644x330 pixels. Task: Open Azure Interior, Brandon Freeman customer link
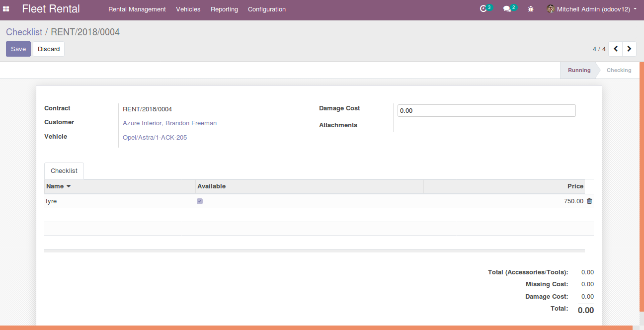pyautogui.click(x=169, y=123)
